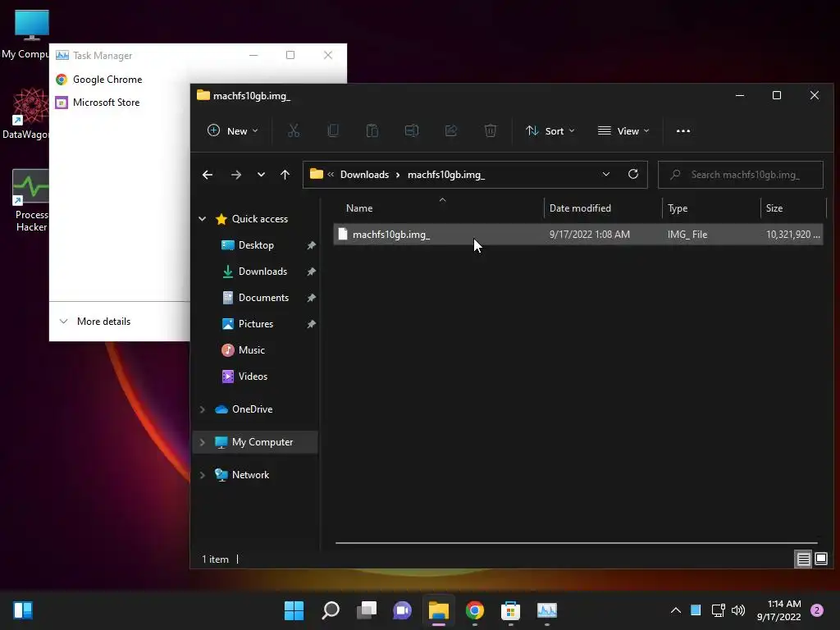Open Microsoft Store from the taskbar
This screenshot has width=840, height=630.
click(510, 610)
